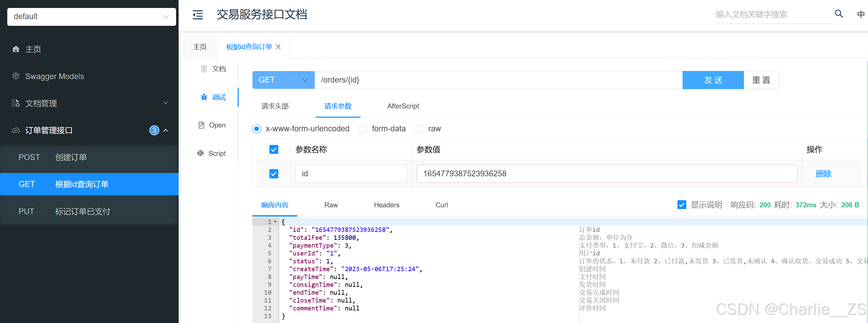
Task: Click the 删除 link for id
Action: tap(823, 174)
